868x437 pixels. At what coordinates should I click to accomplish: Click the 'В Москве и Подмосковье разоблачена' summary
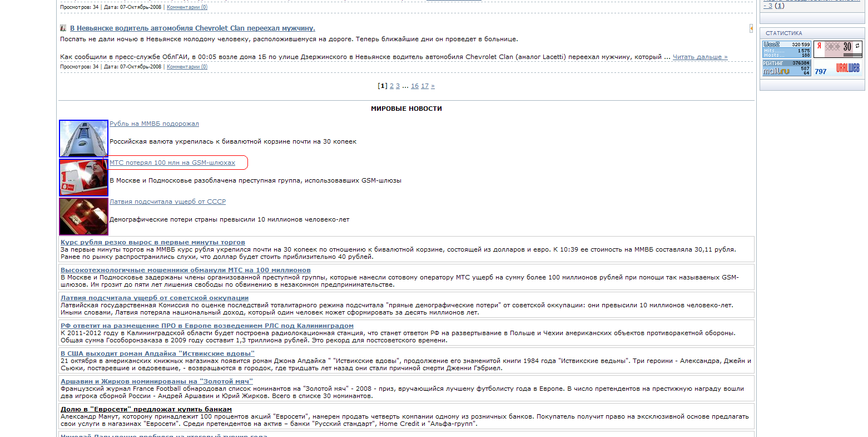click(255, 180)
